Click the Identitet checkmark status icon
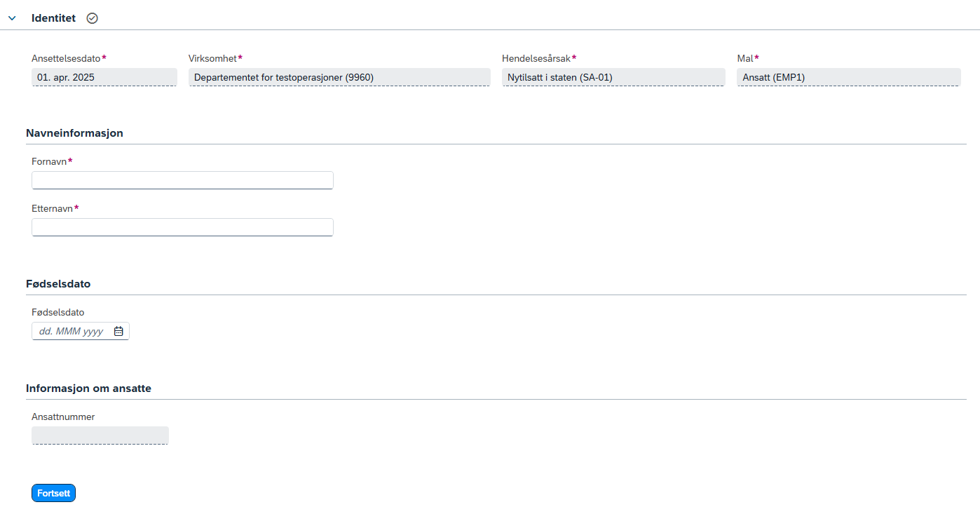Viewport: 980px width, 514px height. 93,18
